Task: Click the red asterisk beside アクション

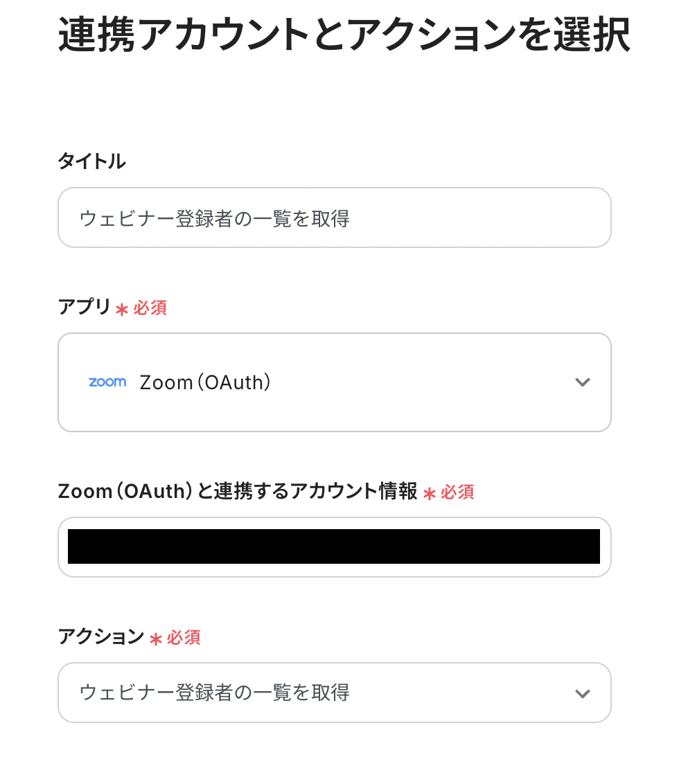Action: [x=156, y=639]
